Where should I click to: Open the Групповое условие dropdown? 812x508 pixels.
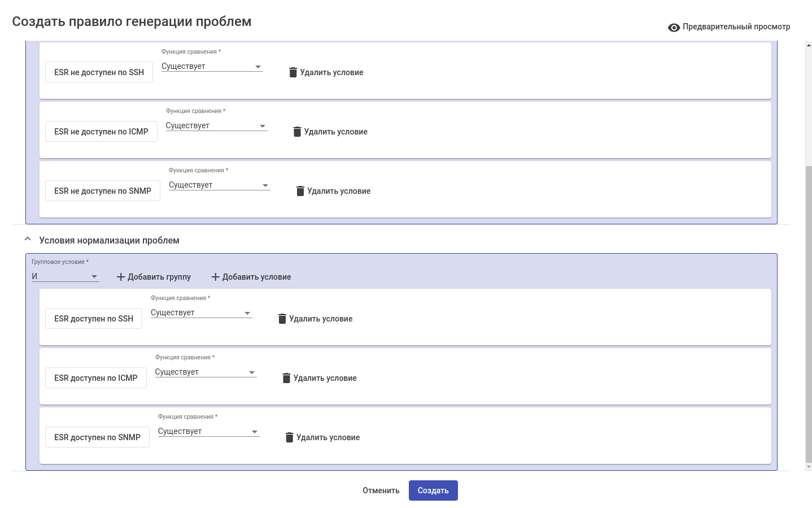click(65, 276)
